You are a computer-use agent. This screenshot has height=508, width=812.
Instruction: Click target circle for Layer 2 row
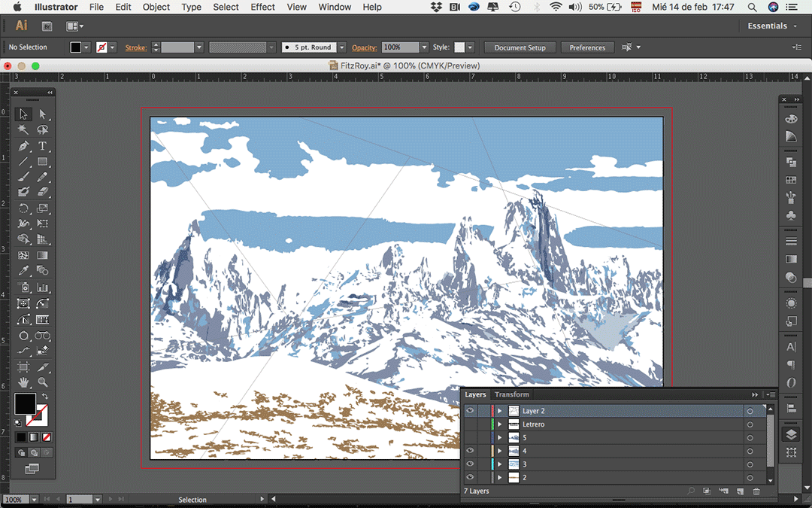tap(750, 411)
